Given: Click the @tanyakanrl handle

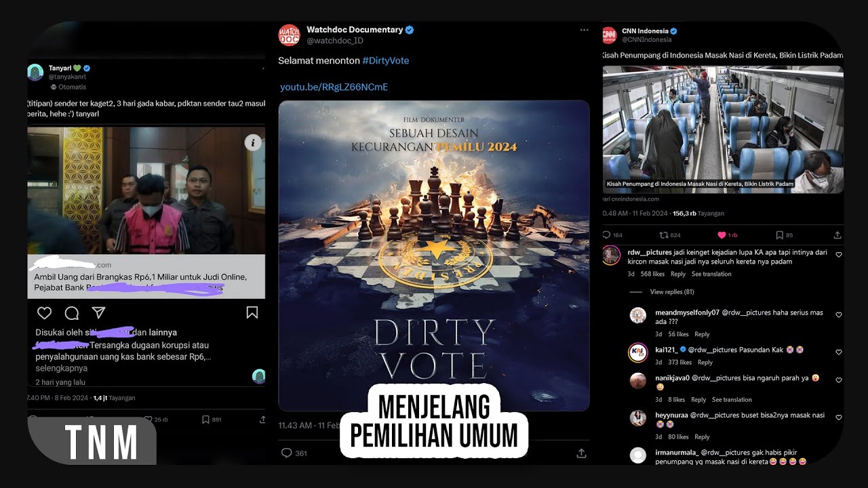Looking at the screenshot, I should pos(67,77).
